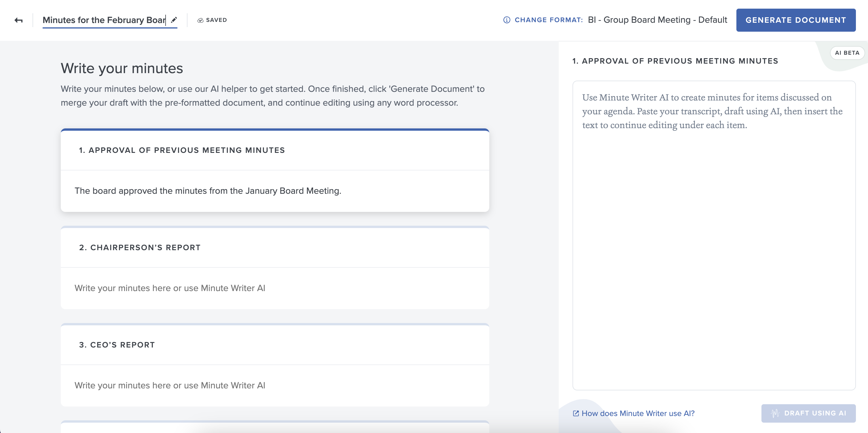Click the January Board Meeting minutes text
The image size is (868, 433).
tap(208, 191)
